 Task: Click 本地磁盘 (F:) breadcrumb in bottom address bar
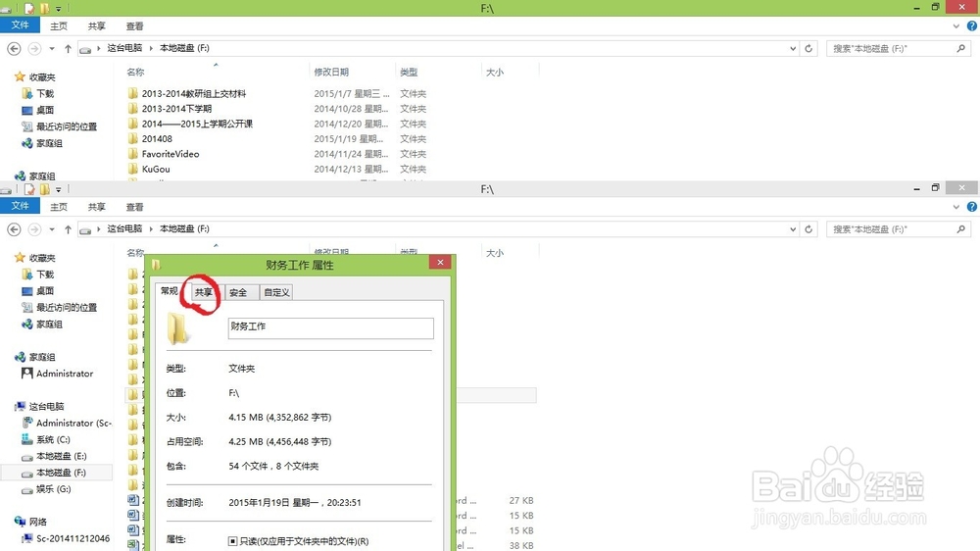click(x=184, y=228)
